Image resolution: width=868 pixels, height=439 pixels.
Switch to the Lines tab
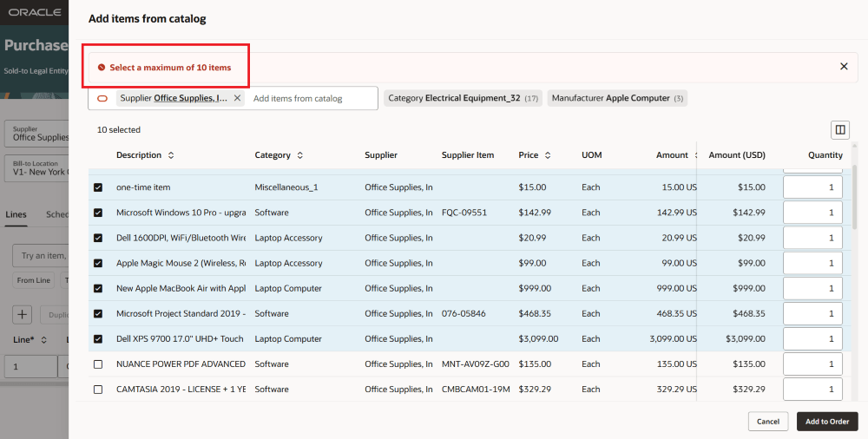coord(16,214)
